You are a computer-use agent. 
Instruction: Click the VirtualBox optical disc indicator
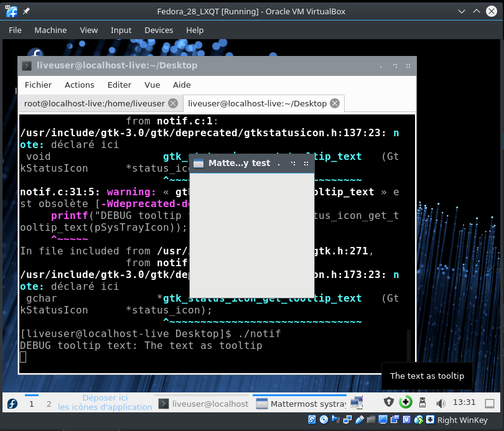[x=324, y=419]
